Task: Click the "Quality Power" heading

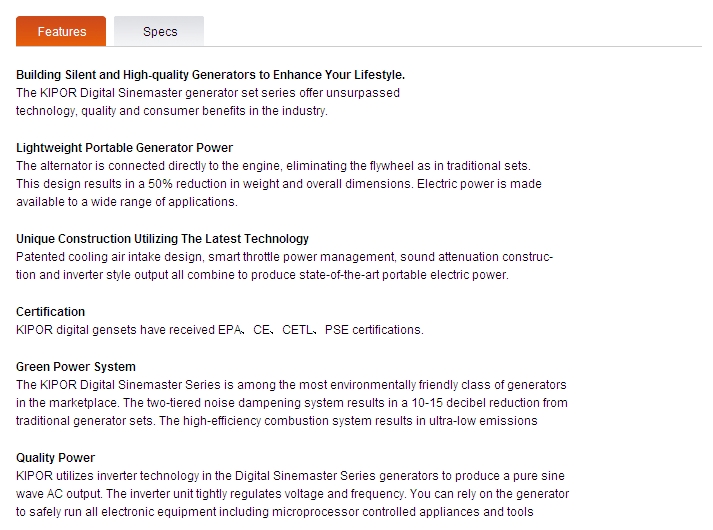Action: coord(55,458)
